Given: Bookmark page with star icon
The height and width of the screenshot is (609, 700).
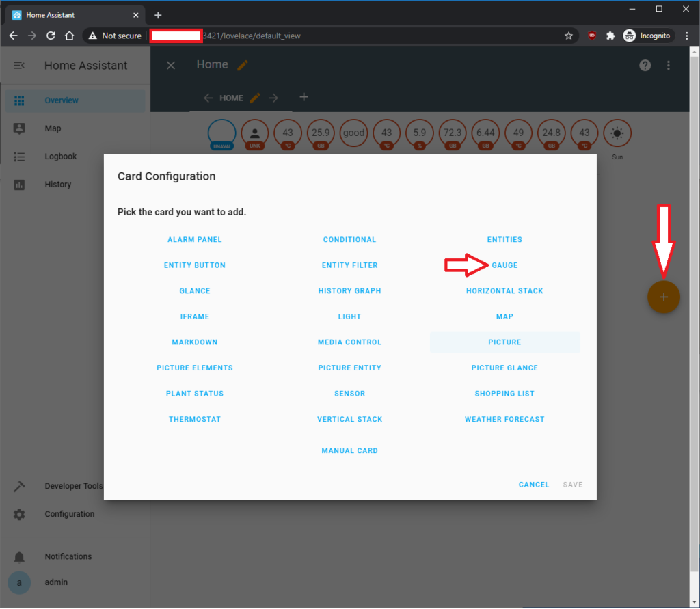Looking at the screenshot, I should 568,36.
